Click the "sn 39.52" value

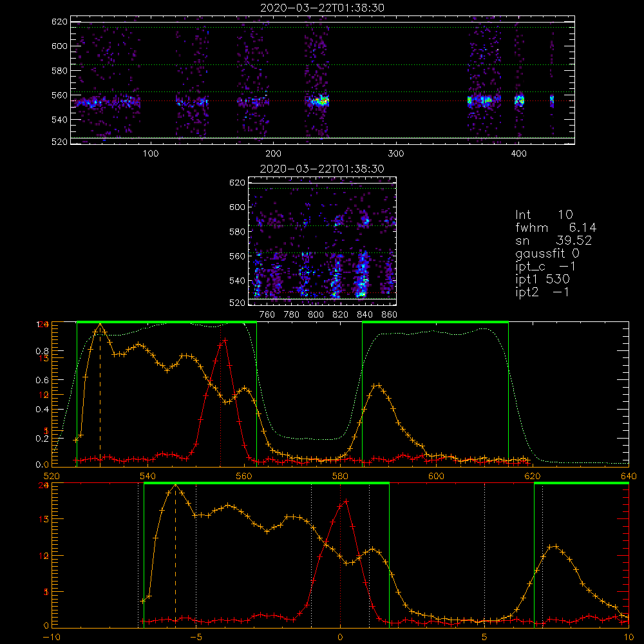(554, 240)
